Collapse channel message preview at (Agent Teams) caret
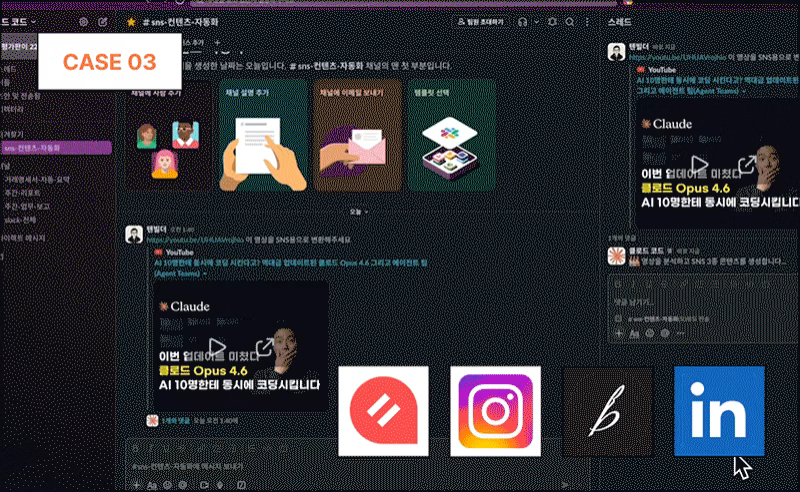This screenshot has height=492, width=800. tap(205, 274)
